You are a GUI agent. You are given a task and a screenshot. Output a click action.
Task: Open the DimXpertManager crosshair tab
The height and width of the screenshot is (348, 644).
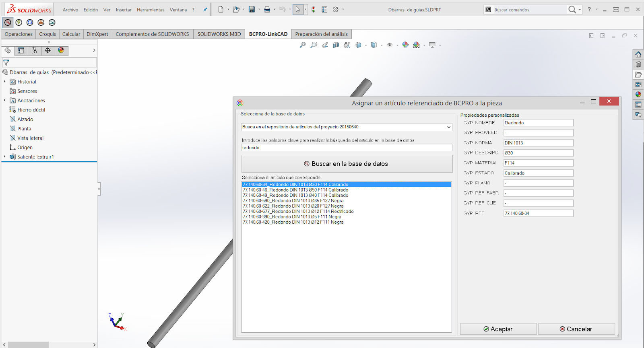pyautogui.click(x=47, y=51)
